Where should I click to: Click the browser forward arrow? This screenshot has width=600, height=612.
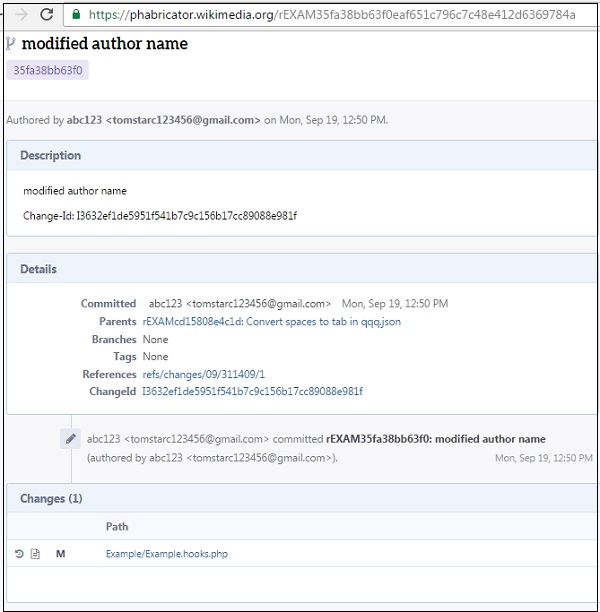pyautogui.click(x=20, y=15)
